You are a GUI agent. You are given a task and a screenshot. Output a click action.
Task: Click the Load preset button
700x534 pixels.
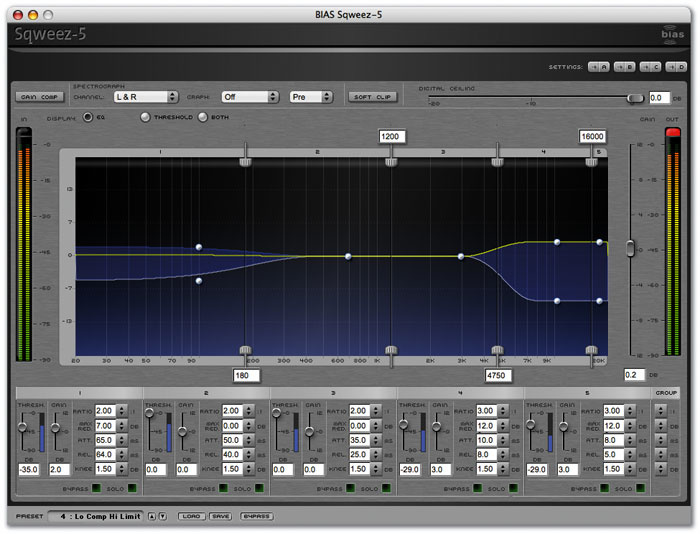(192, 516)
